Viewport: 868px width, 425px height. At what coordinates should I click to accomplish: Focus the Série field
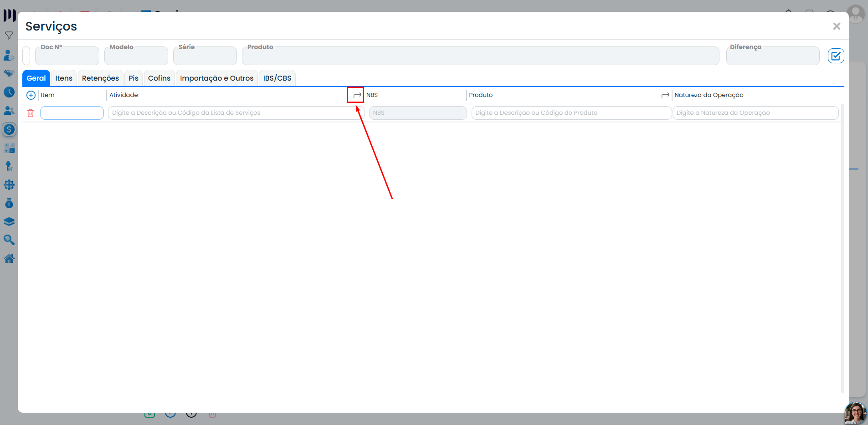205,56
